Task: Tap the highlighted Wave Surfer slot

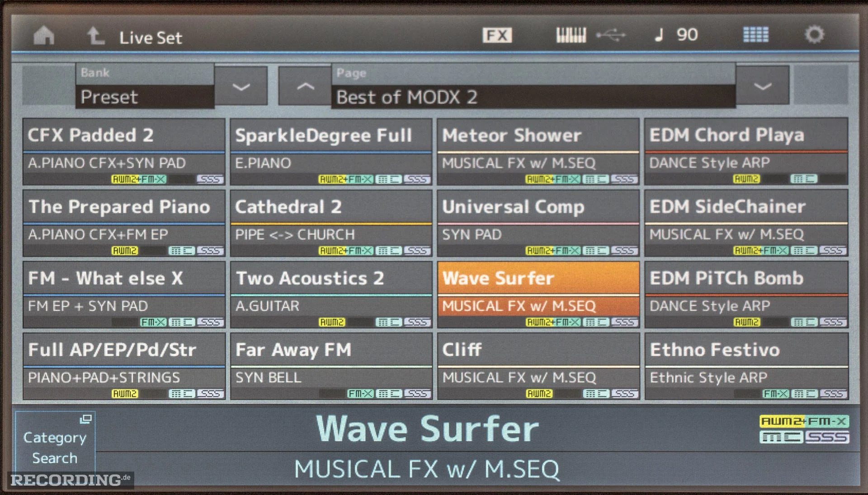Action: pos(538,294)
